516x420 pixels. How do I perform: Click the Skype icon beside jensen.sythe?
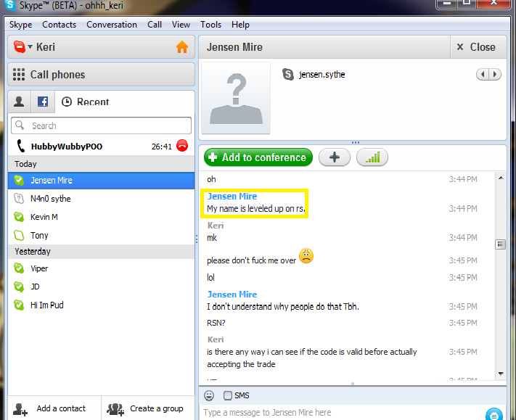pos(288,74)
